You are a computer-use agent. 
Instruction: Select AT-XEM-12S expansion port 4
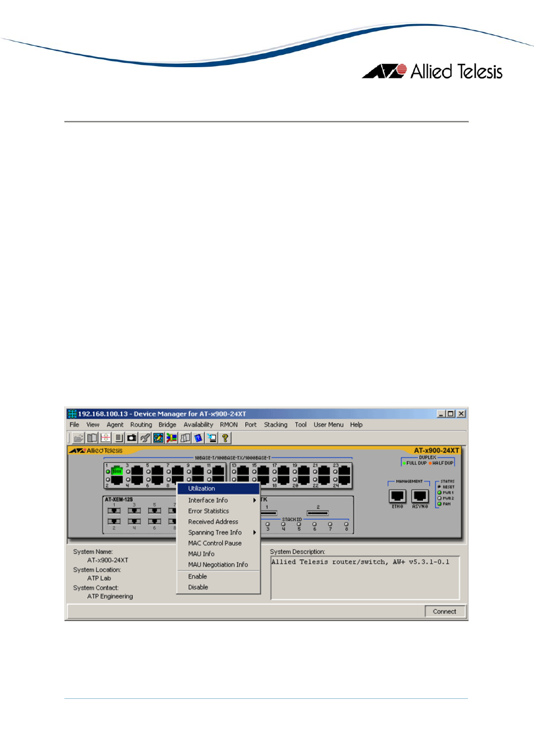point(134,521)
